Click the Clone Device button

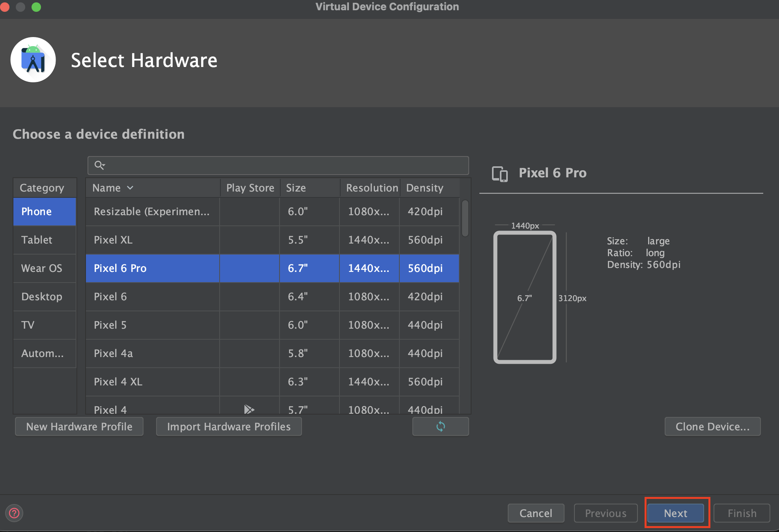click(x=712, y=426)
